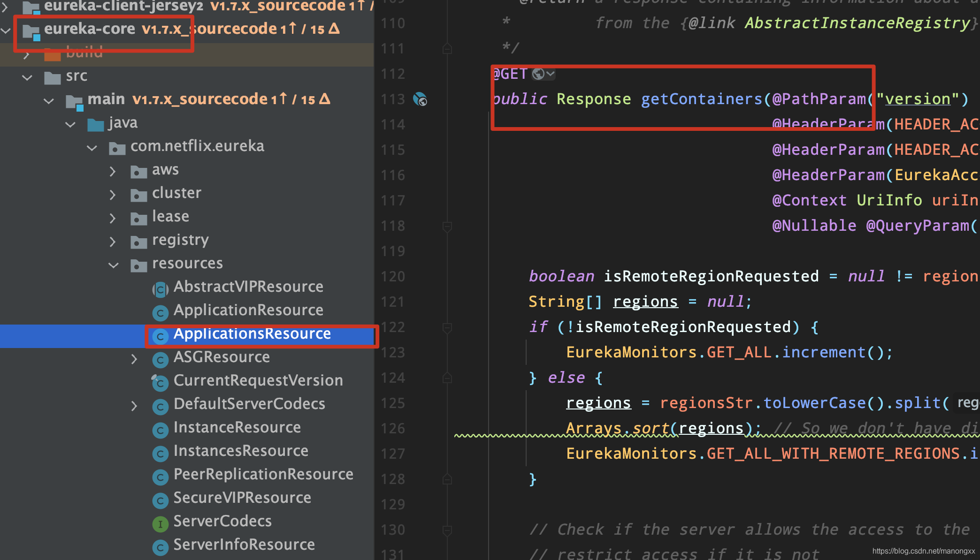Image resolution: width=980 pixels, height=560 pixels.
Task: Click the com.netflix.eureka package icon
Action: [x=117, y=148]
